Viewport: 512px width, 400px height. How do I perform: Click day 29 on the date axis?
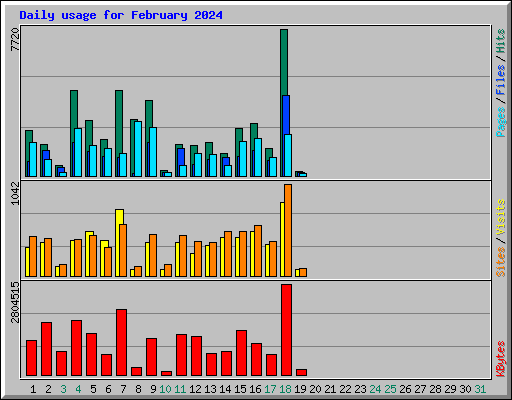tap(450, 389)
